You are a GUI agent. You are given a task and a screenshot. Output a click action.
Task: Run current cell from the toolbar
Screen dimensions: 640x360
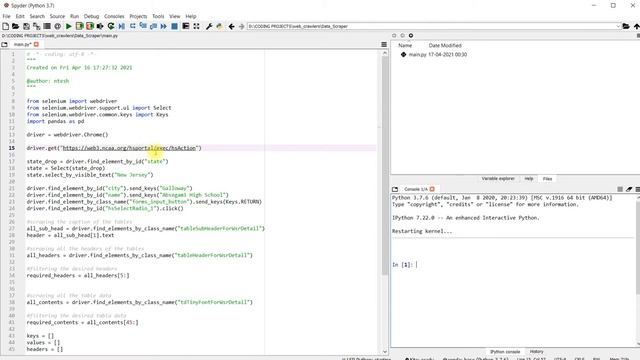coord(79,26)
